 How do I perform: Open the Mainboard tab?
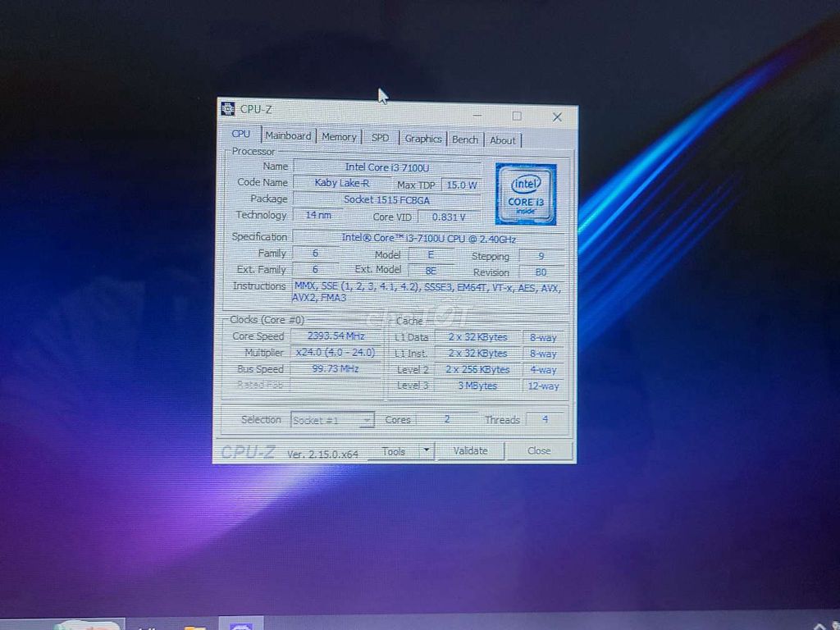point(288,136)
